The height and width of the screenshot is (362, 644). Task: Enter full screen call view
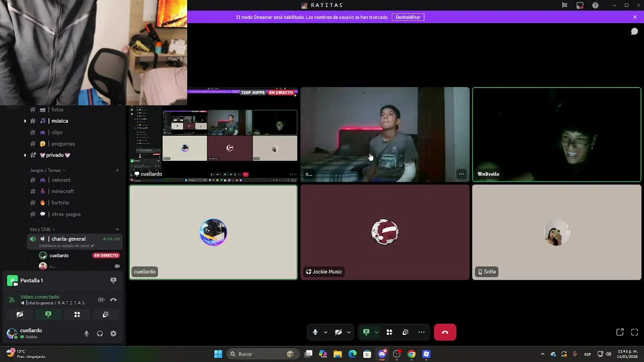pos(634,332)
